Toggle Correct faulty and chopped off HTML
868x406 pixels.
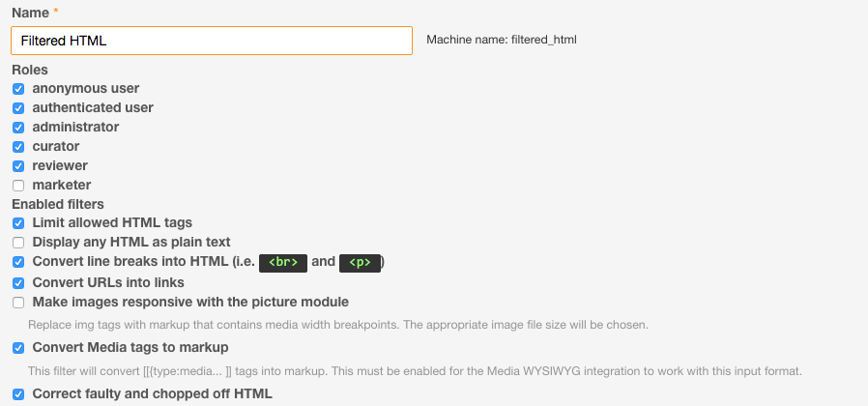(18, 394)
